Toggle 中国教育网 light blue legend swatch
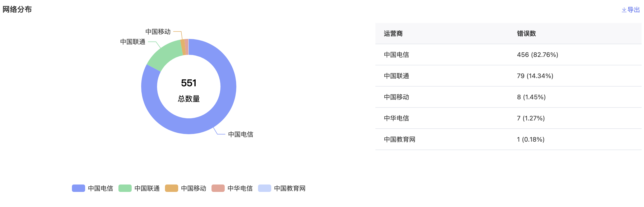 [264, 188]
